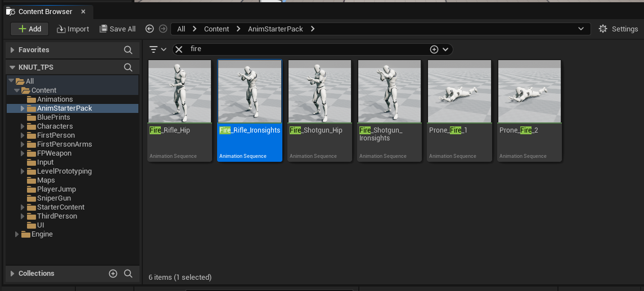Add a new collection with the plus icon

113,274
